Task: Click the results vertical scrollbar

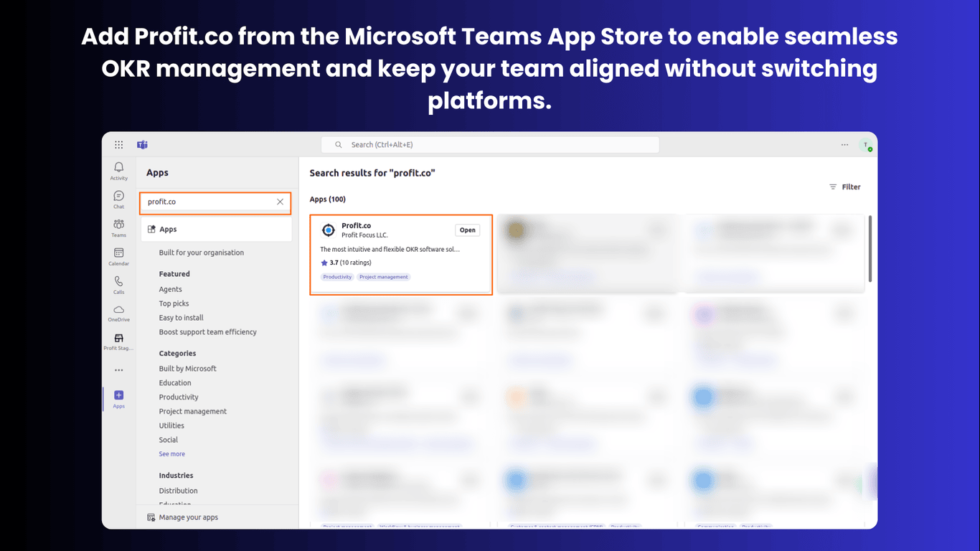Action: point(870,248)
